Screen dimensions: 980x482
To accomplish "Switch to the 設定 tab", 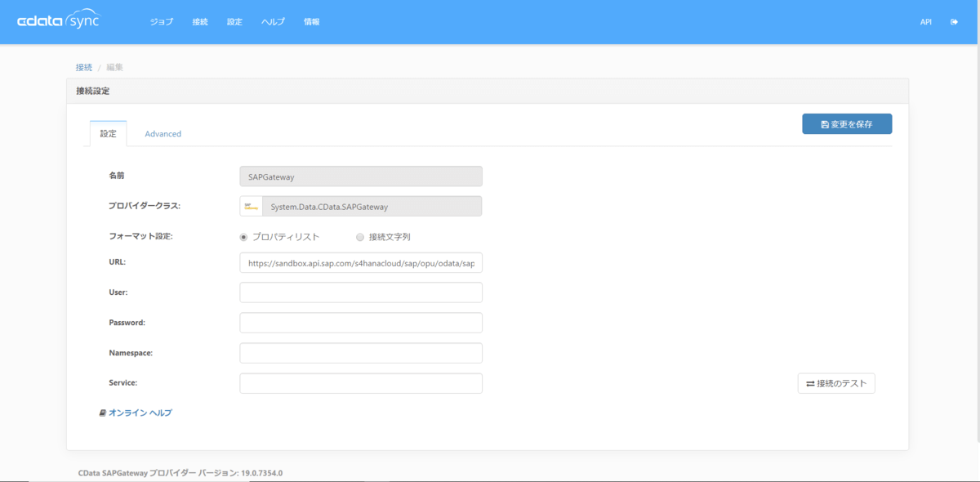I will point(108,133).
